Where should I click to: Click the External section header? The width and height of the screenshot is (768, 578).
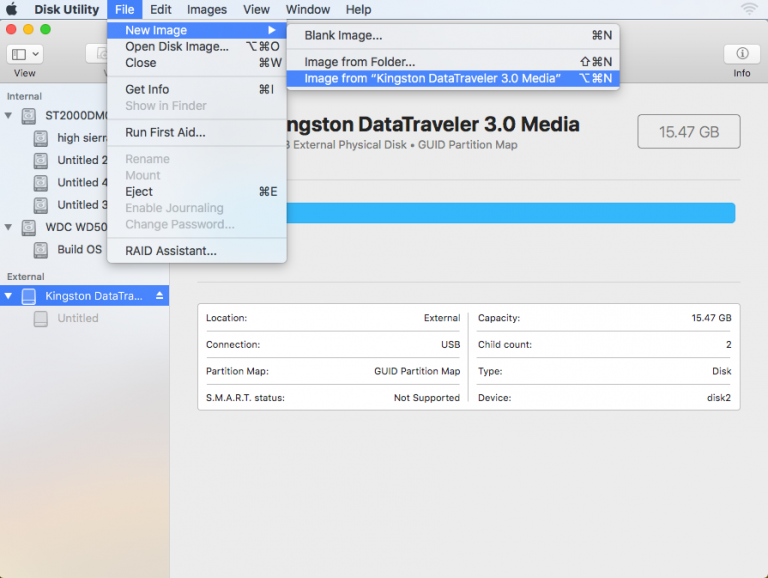25,277
